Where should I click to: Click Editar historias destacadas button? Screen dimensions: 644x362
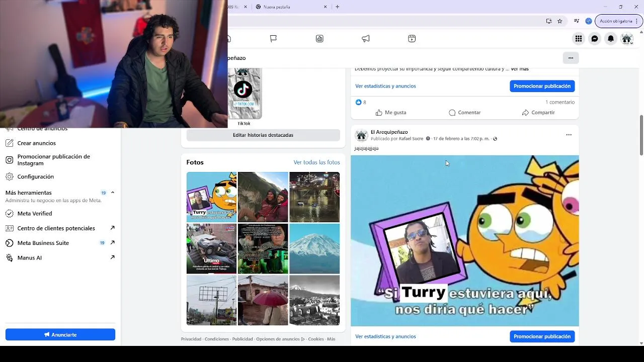point(263,135)
